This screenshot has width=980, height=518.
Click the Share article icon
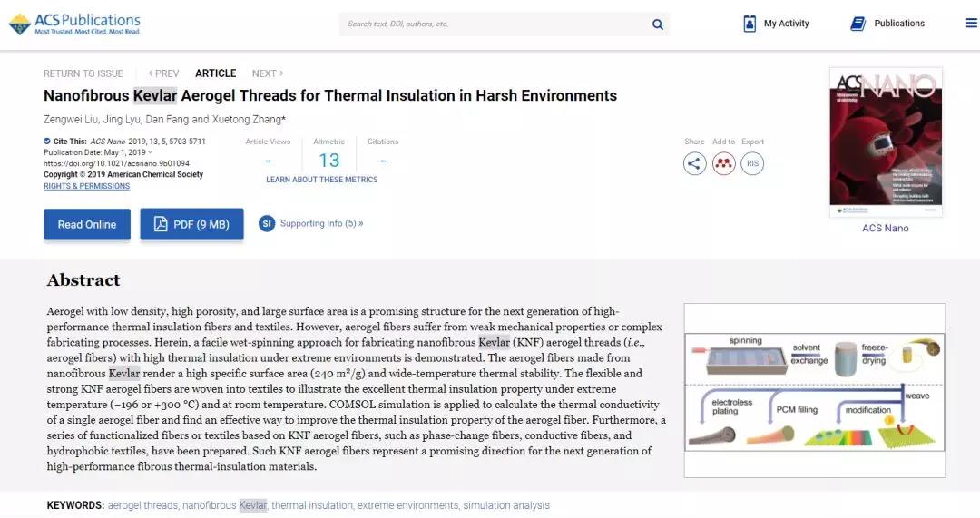[x=694, y=163]
